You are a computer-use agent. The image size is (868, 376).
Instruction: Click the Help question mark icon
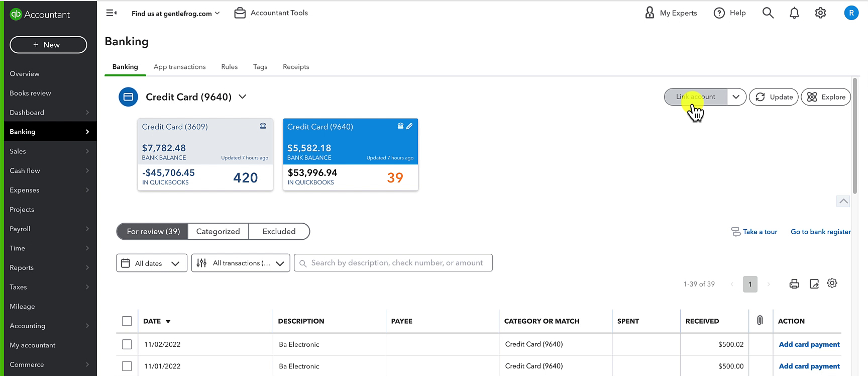[719, 13]
